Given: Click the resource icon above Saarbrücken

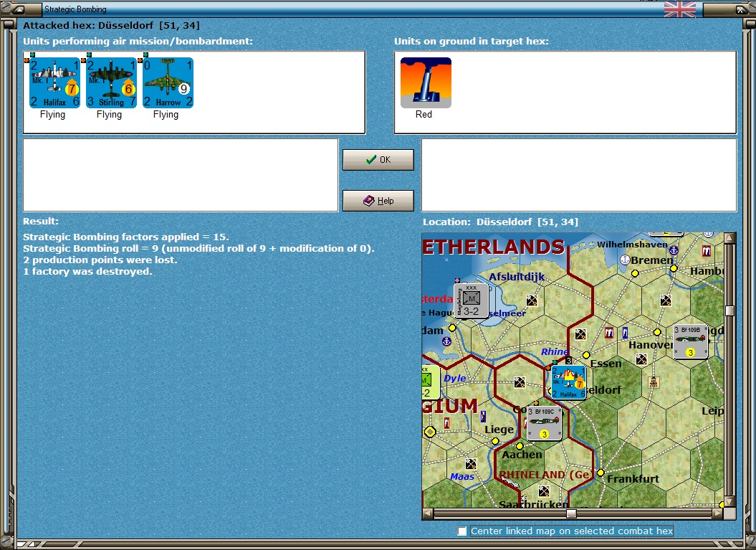Looking at the screenshot, I should coord(544,491).
